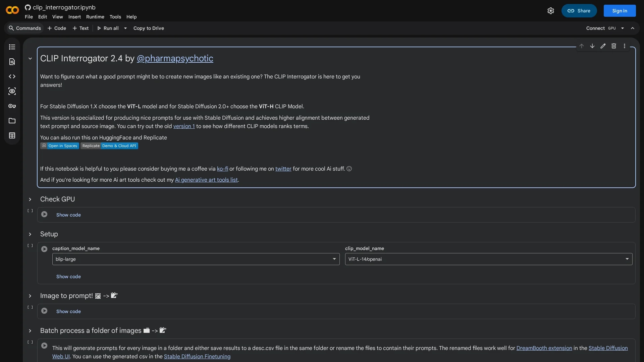Run the Batch process cell

tap(44, 346)
